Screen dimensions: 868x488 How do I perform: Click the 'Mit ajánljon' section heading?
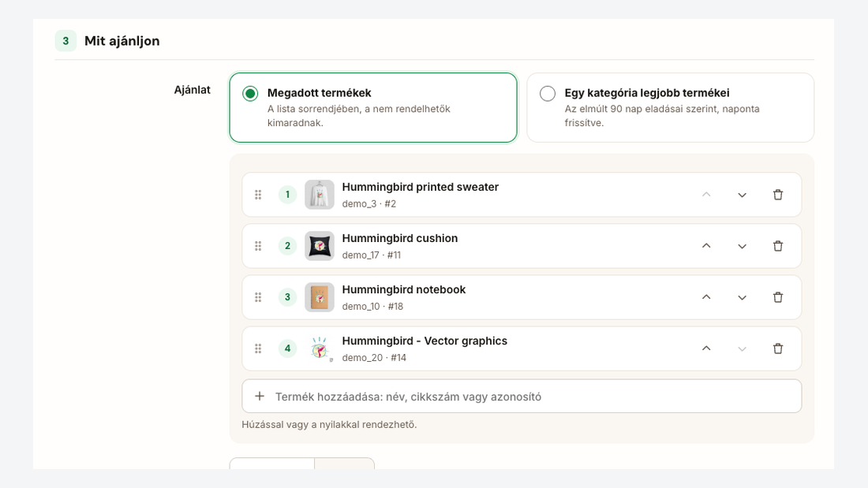(122, 41)
